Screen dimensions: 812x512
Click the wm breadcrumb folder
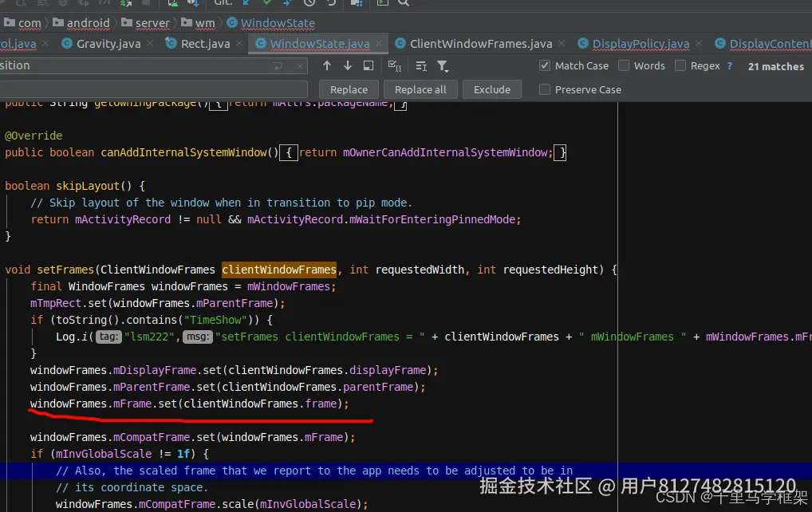click(198, 23)
